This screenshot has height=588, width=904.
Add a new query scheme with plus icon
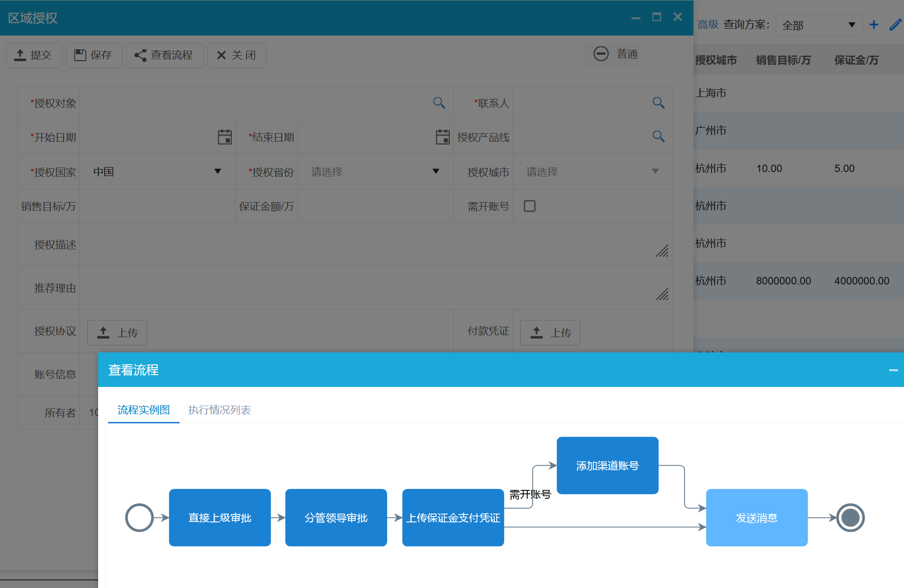873,25
